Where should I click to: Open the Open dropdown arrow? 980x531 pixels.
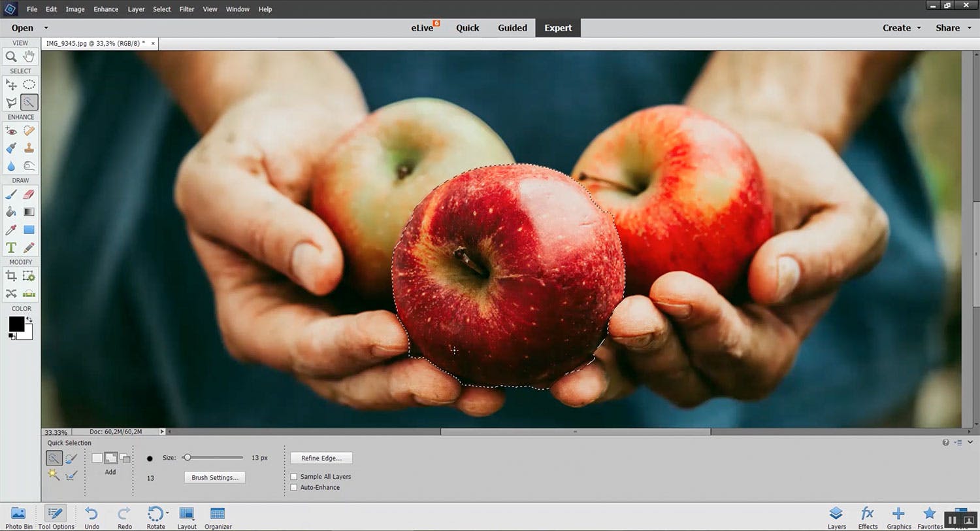point(46,27)
